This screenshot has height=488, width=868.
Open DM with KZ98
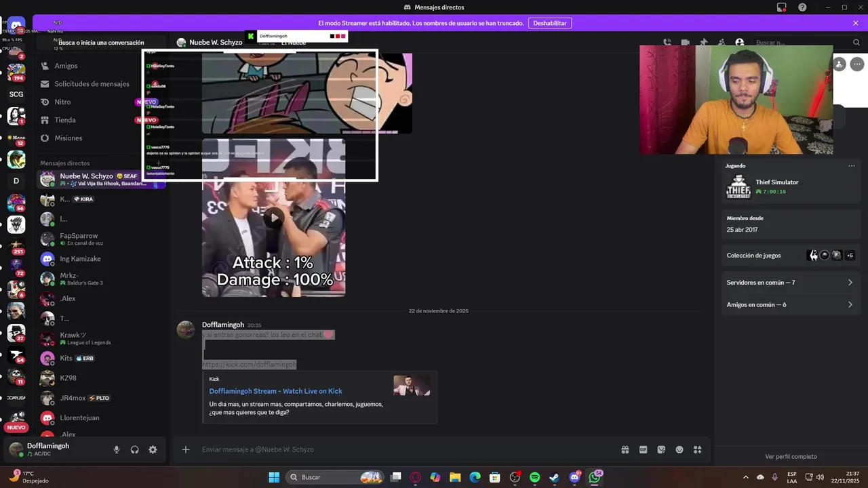coord(100,378)
